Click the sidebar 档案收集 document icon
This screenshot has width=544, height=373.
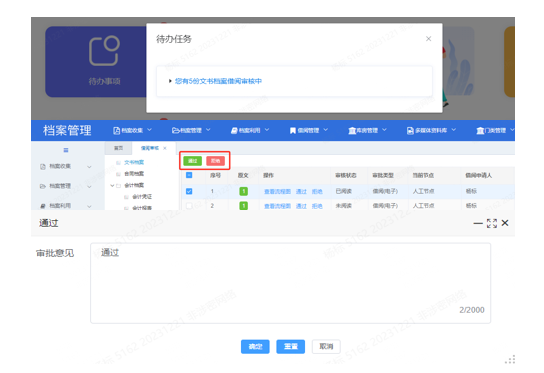click(43, 167)
